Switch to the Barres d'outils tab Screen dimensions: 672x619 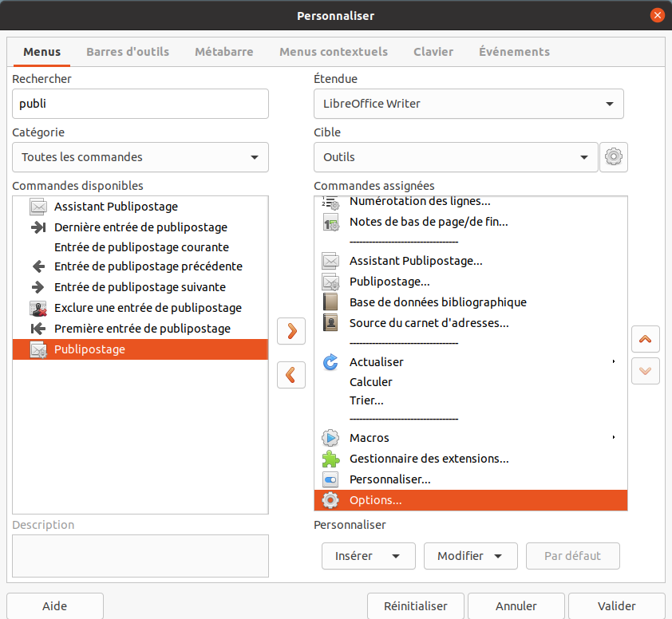coord(128,52)
